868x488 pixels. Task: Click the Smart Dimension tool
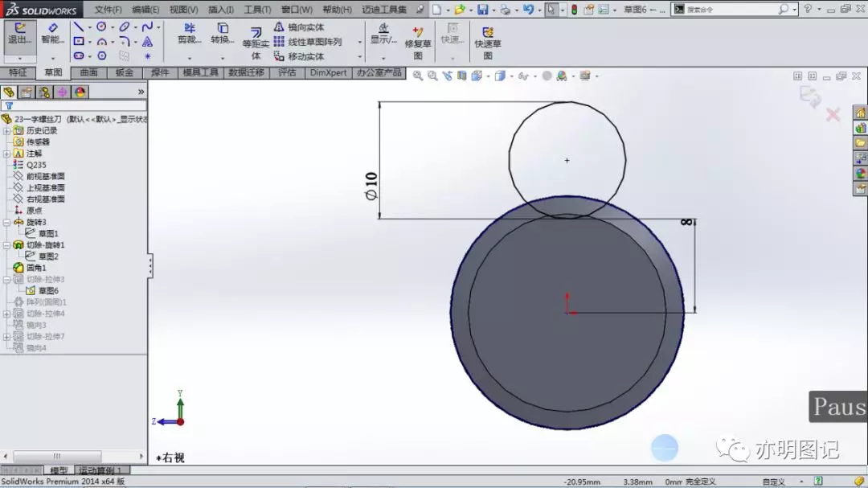coord(52,33)
